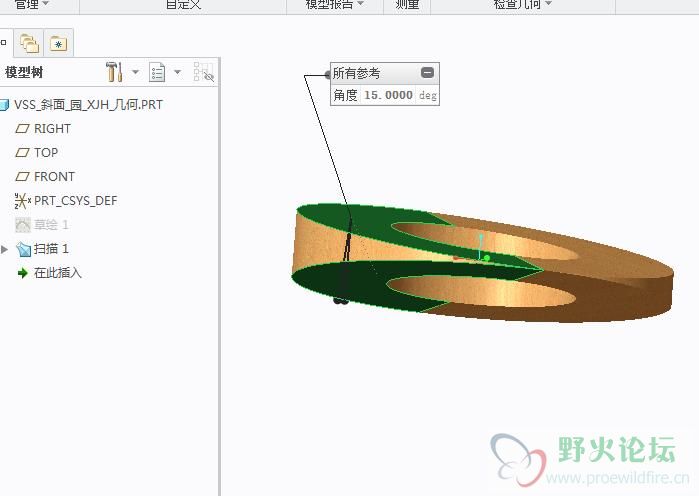Expand the 扫描 1 sweep feature

point(5,249)
